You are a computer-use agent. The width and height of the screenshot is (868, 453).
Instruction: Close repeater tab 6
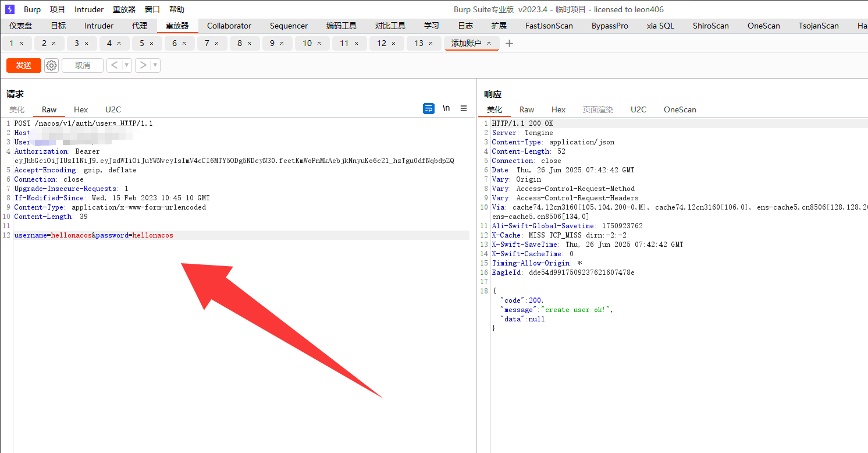pyautogui.click(x=184, y=44)
